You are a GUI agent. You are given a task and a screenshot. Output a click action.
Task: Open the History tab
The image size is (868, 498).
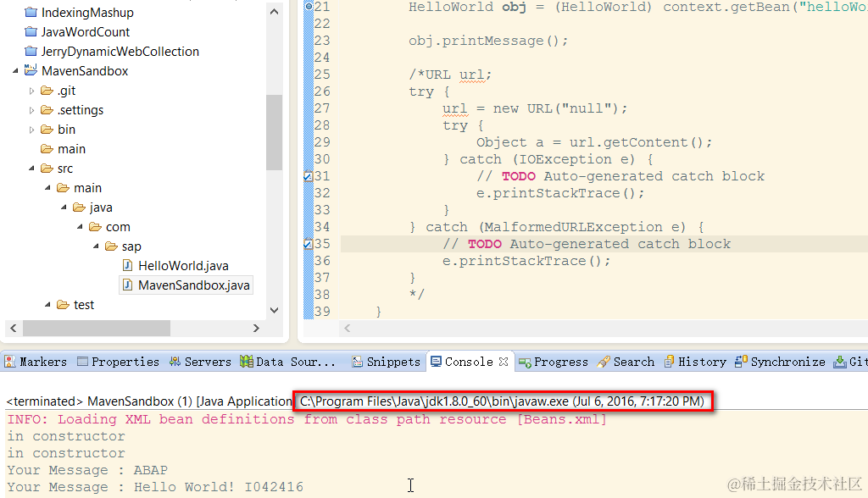pyautogui.click(x=695, y=362)
